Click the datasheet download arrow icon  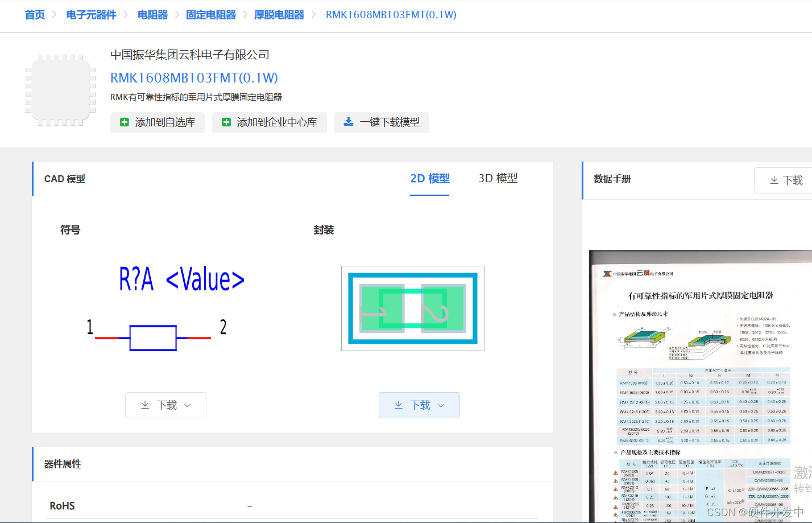774,180
